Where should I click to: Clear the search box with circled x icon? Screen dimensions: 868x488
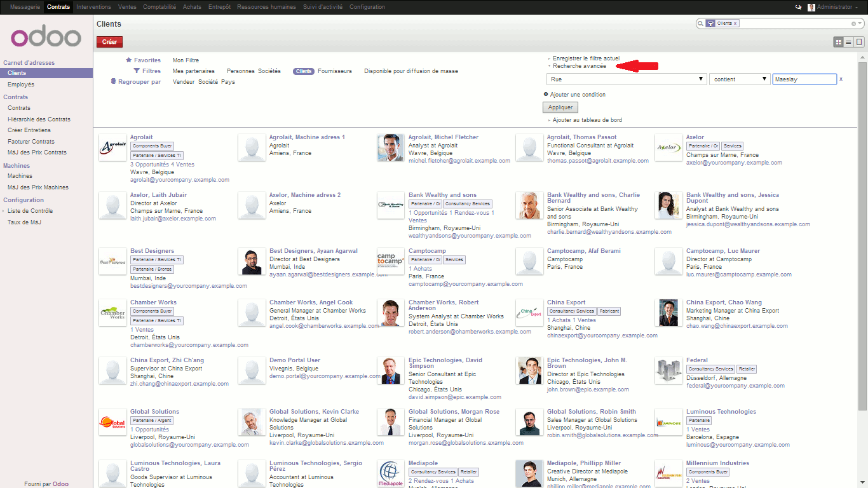coord(854,24)
